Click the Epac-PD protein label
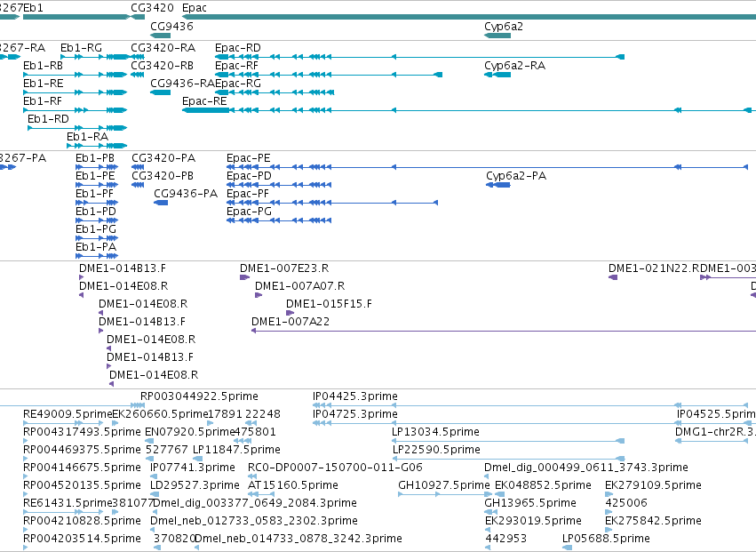The width and height of the screenshot is (756, 552). click(x=249, y=176)
